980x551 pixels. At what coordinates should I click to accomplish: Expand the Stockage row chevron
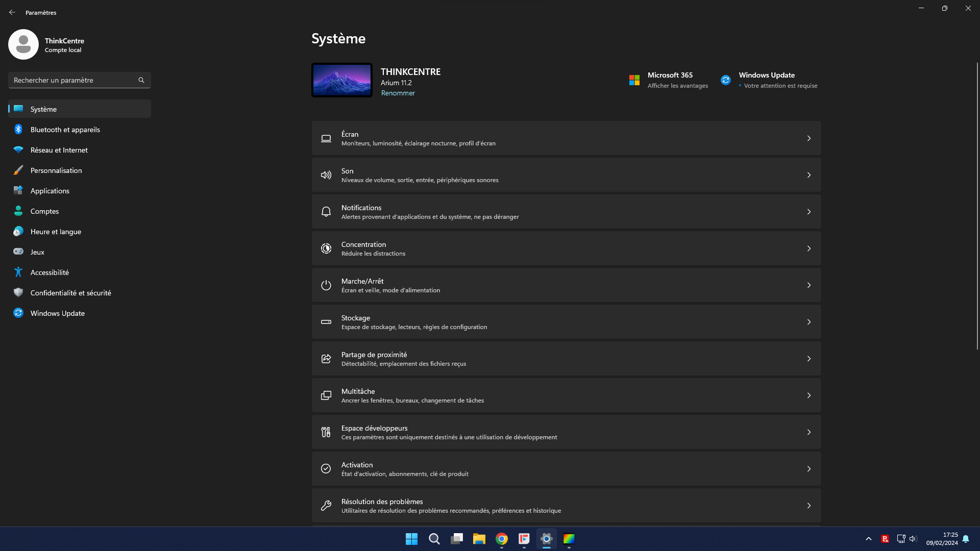click(x=808, y=322)
